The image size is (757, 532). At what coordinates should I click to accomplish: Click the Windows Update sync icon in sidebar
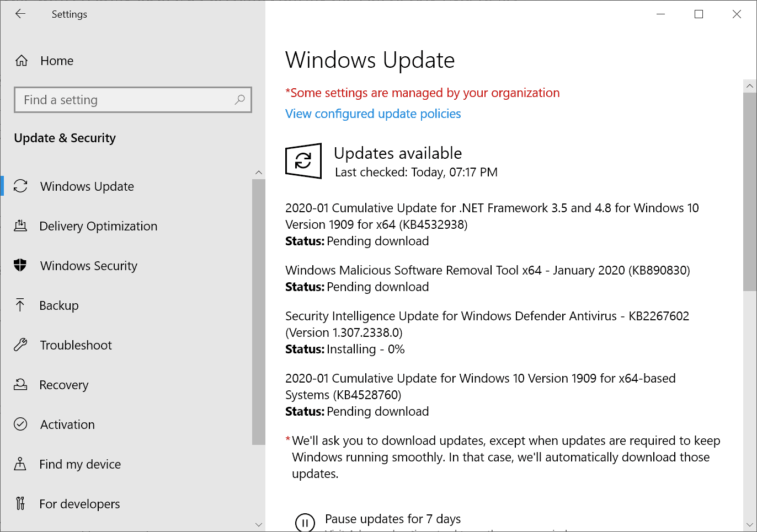click(20, 186)
